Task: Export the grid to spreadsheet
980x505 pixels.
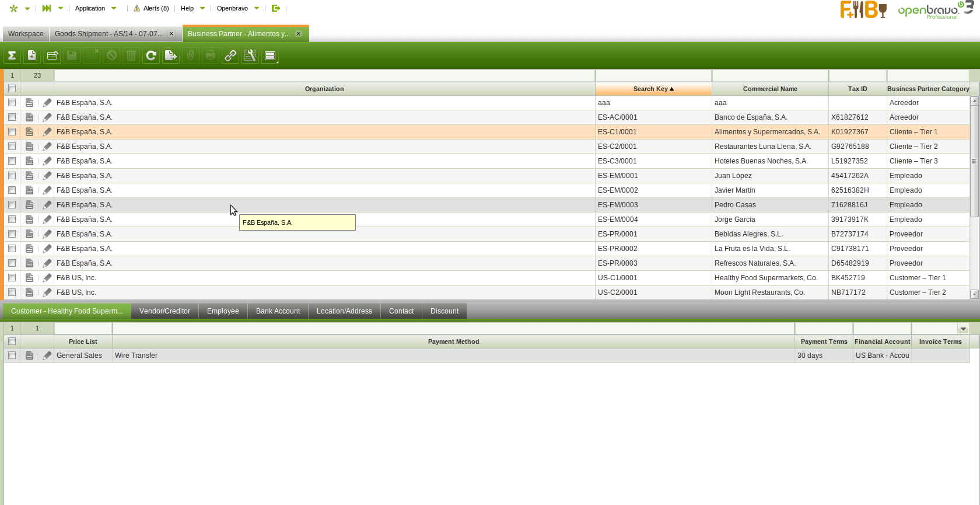Action: tap(171, 55)
